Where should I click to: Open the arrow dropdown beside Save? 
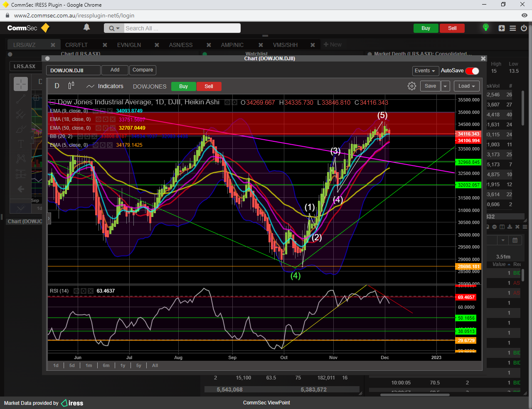[x=445, y=86]
